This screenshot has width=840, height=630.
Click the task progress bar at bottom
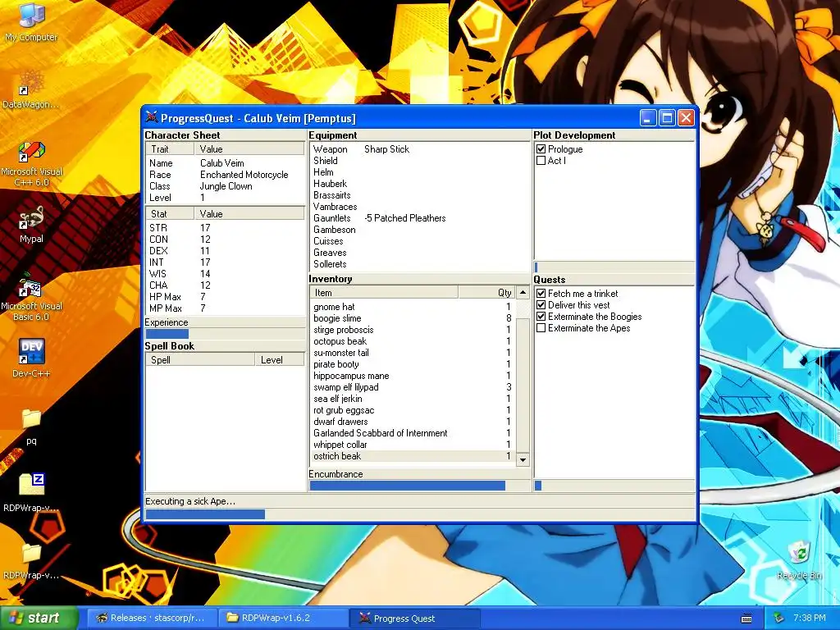pos(421,514)
